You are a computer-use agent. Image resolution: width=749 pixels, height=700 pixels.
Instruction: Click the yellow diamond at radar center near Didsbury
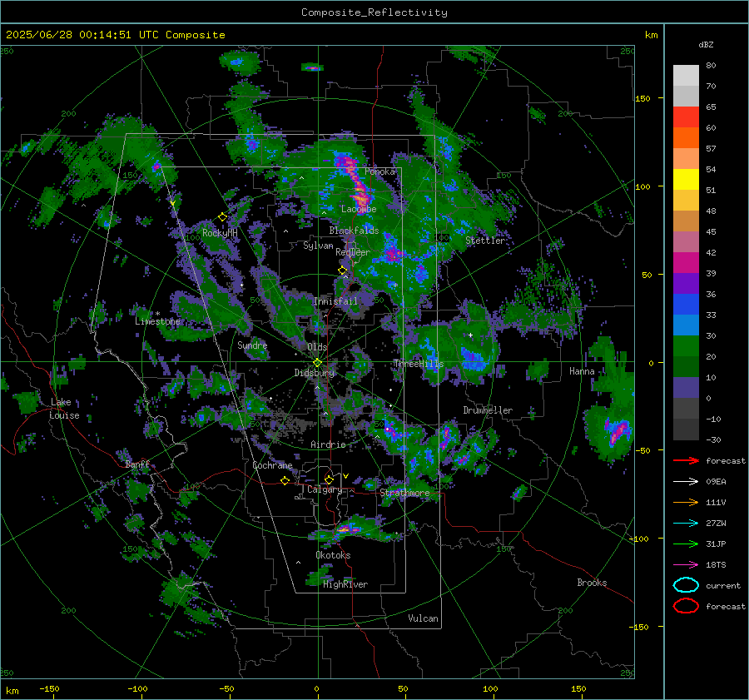pos(317,363)
